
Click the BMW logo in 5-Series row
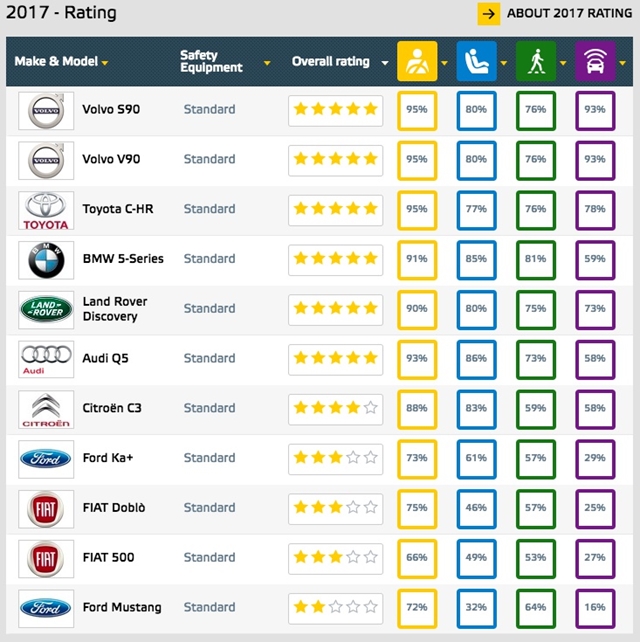pos(46,259)
